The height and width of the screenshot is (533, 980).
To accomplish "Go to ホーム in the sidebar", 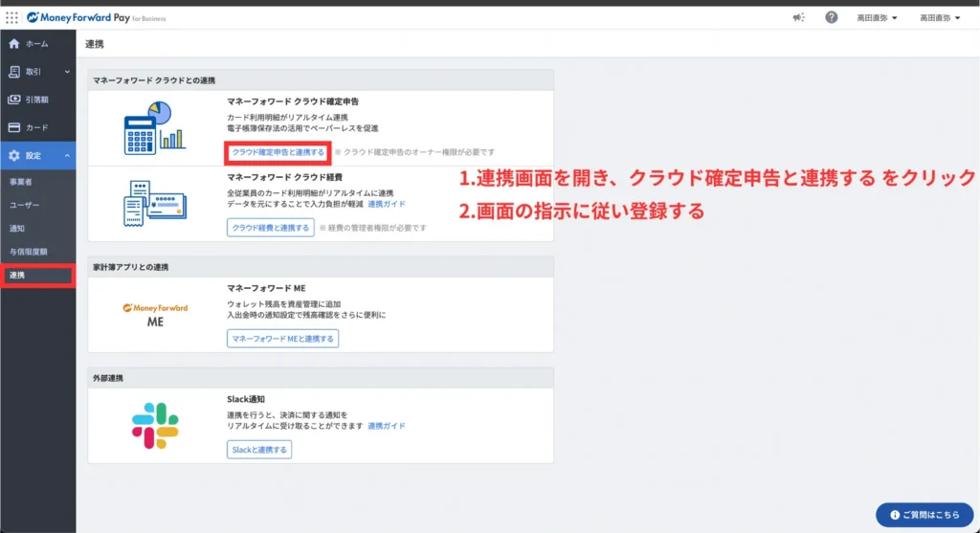I will tap(37, 44).
